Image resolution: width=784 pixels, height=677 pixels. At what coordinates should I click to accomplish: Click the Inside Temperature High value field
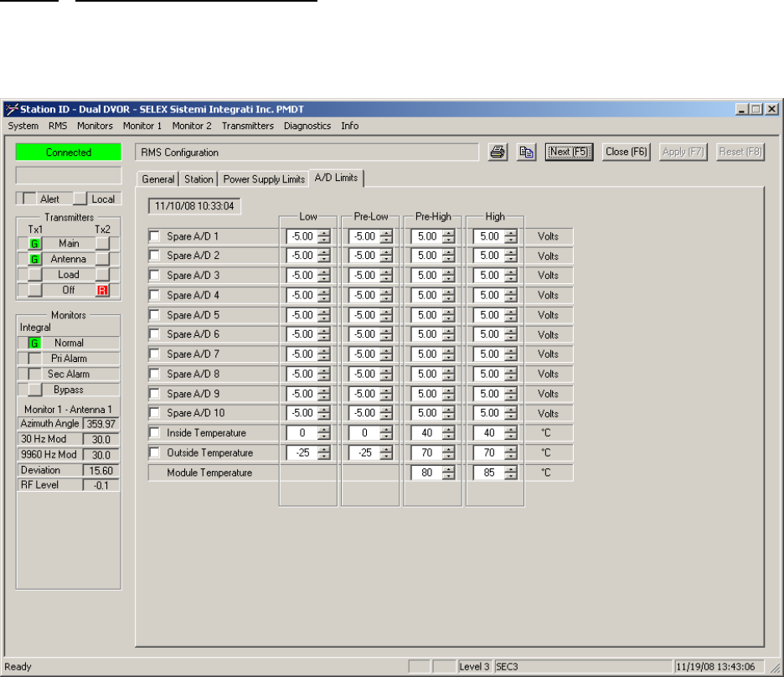pos(489,433)
